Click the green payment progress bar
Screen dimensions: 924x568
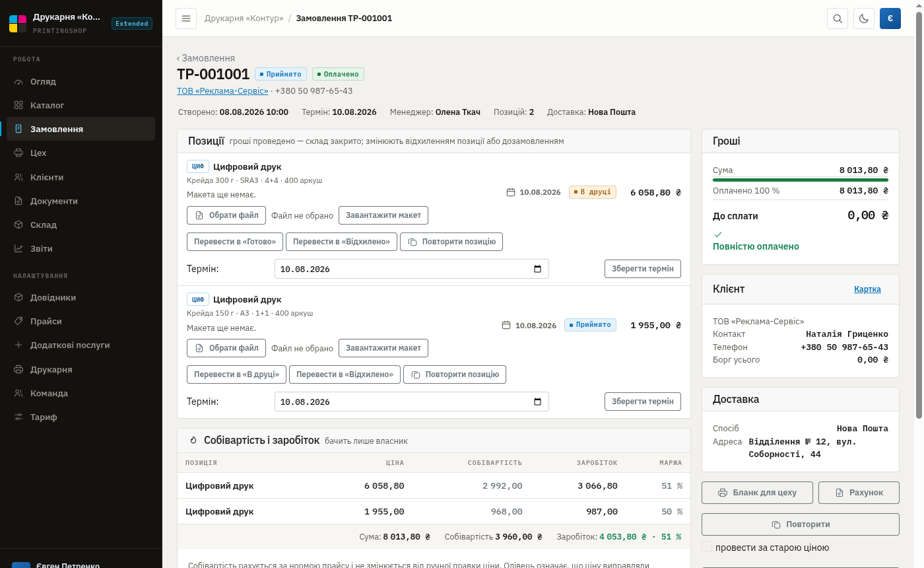tap(801, 180)
